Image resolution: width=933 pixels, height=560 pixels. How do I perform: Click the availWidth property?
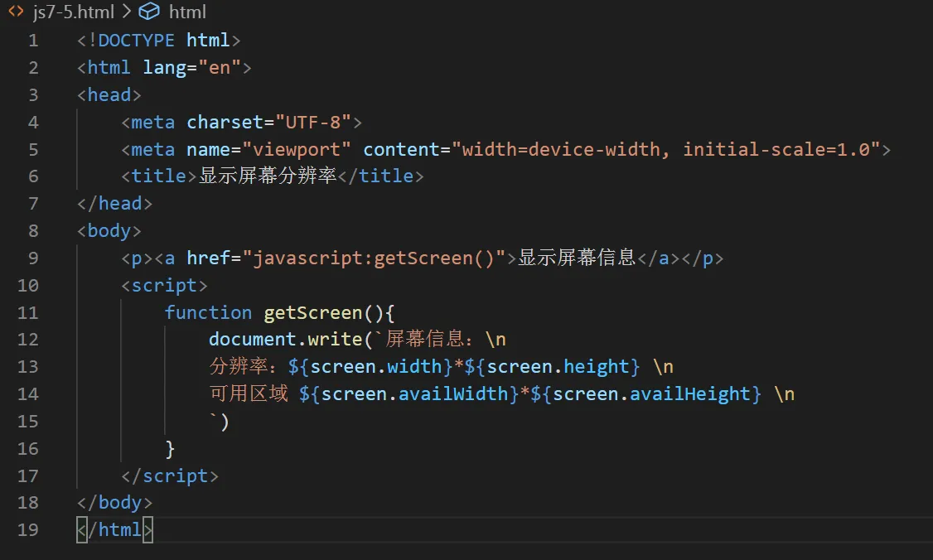(453, 394)
